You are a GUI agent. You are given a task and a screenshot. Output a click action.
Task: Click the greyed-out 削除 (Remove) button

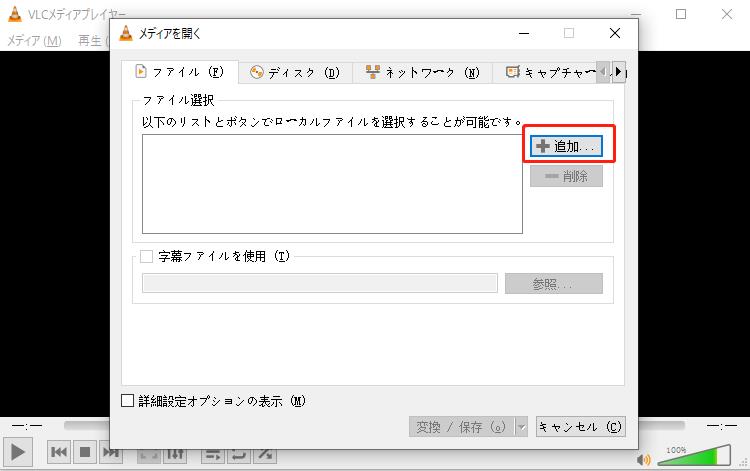click(x=566, y=176)
